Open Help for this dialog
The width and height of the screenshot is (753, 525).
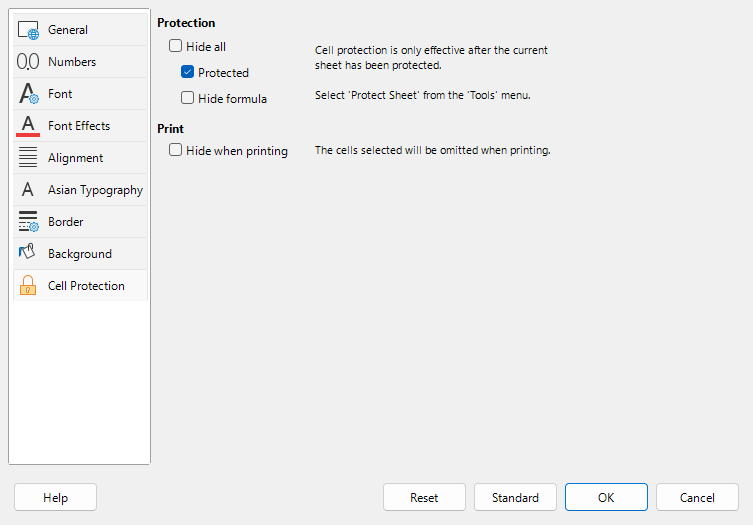(x=55, y=497)
